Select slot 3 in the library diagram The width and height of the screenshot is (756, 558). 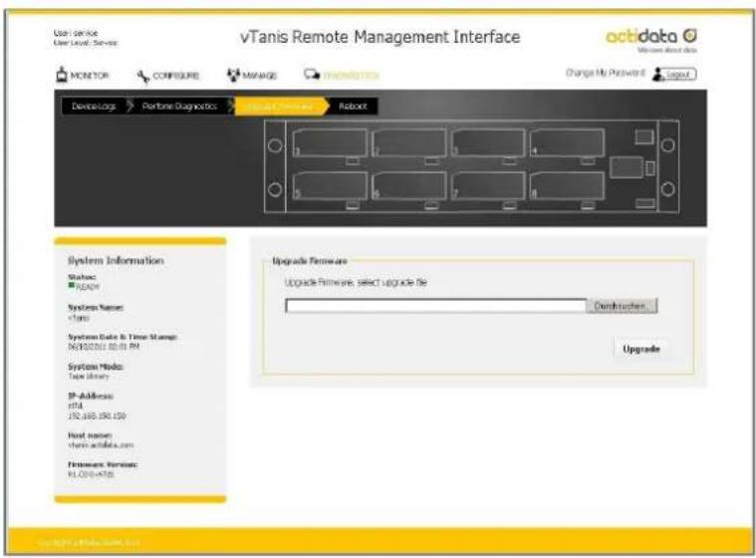tap(488, 143)
